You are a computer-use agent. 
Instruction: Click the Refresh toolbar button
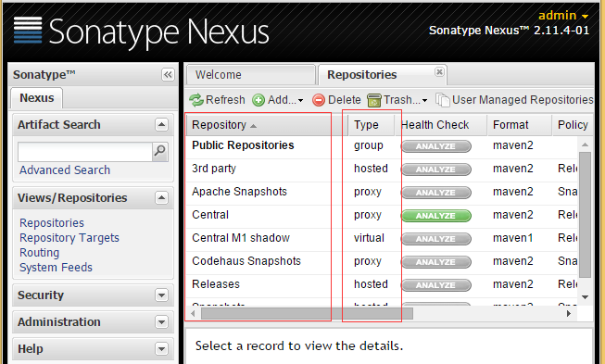(x=217, y=100)
